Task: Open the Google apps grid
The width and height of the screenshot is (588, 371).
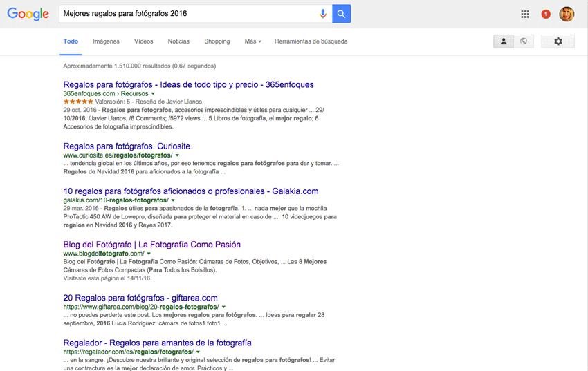Action: click(525, 15)
